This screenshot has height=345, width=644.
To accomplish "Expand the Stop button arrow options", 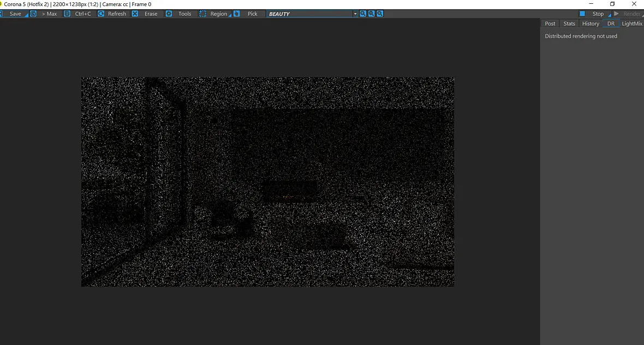I will pyautogui.click(x=610, y=15).
